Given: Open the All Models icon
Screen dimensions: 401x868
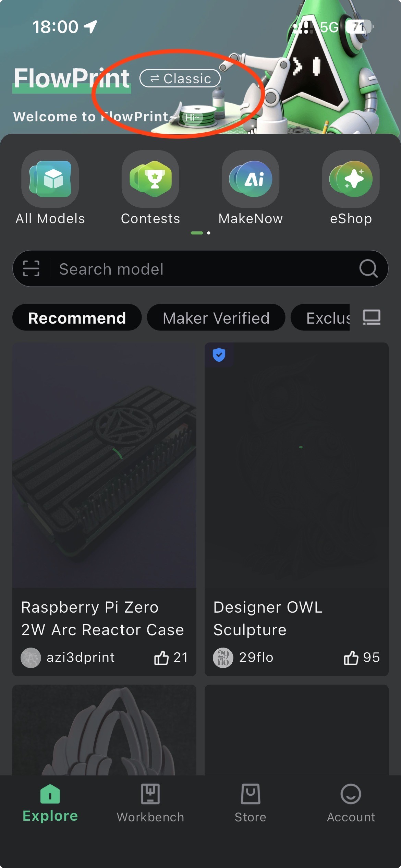Looking at the screenshot, I should pos(50,179).
